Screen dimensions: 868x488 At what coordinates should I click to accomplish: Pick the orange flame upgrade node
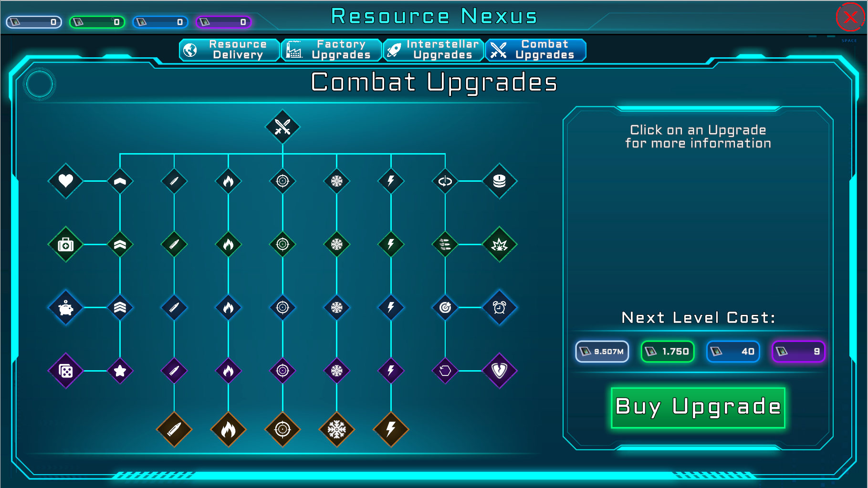pos(228,429)
